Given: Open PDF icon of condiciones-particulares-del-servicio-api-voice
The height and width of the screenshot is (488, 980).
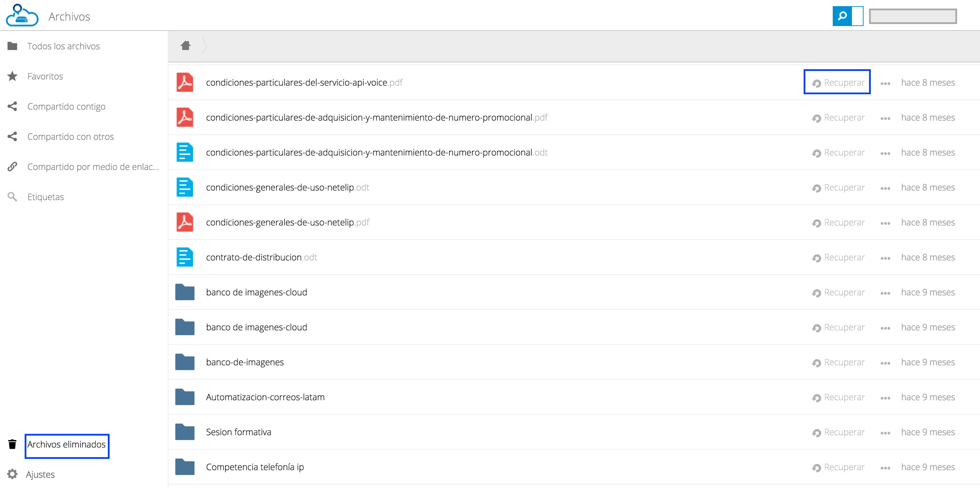Looking at the screenshot, I should click(185, 82).
